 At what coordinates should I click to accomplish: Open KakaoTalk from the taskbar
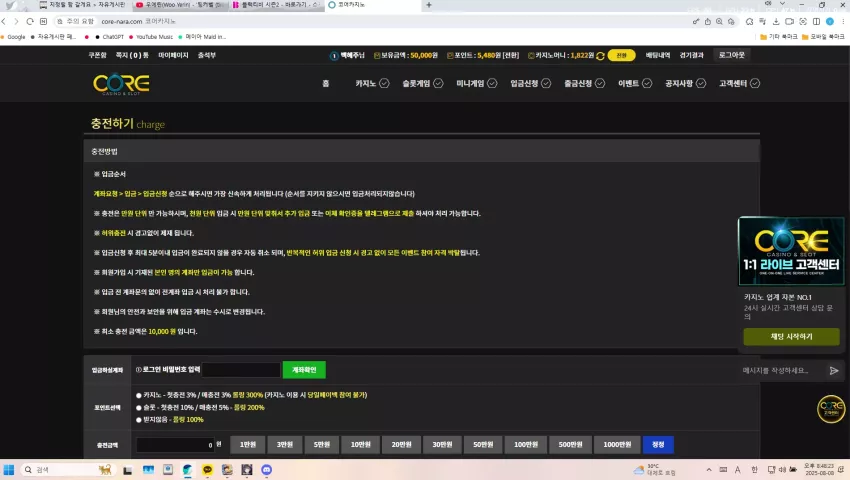(207, 470)
